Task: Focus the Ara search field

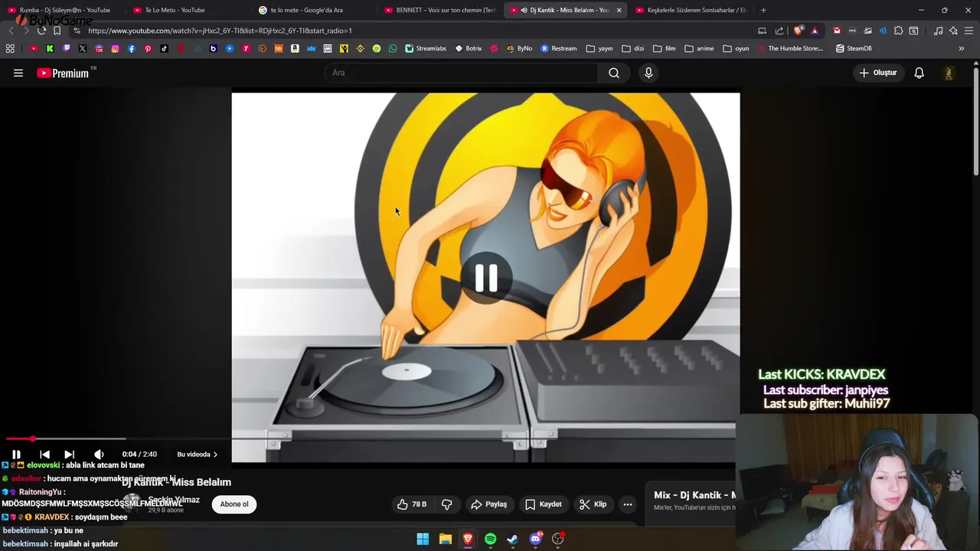Action: tap(462, 73)
